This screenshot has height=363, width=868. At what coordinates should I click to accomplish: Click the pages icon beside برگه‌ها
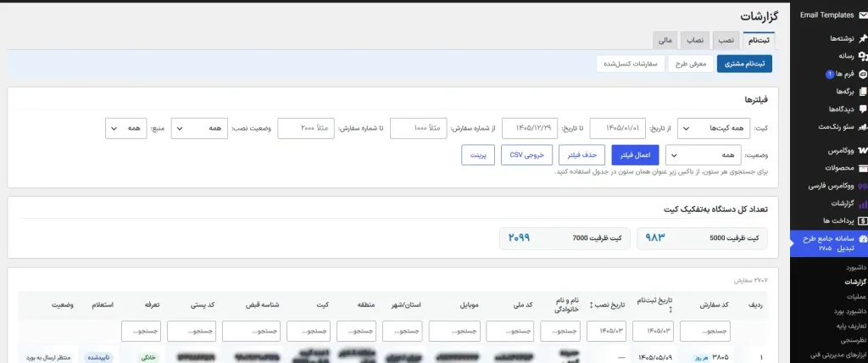[862, 92]
